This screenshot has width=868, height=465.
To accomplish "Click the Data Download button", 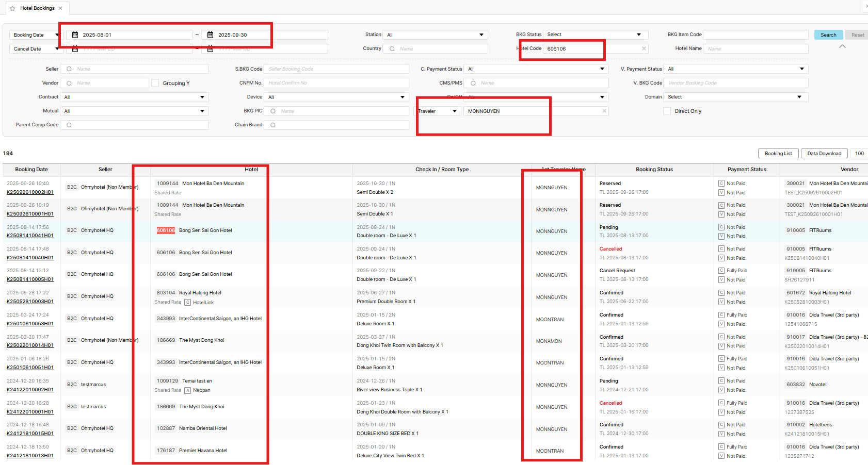I will 824,154.
